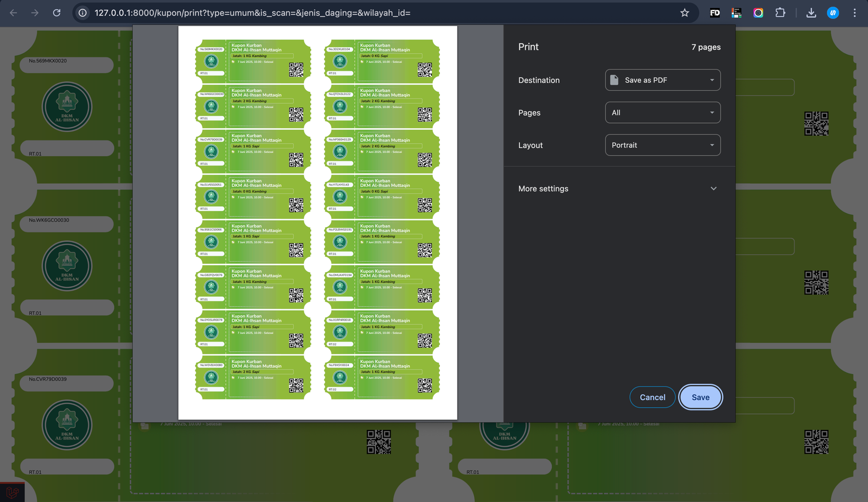Click the "Print" dialog heading
Viewport: 868px width, 502px height.
(528, 47)
